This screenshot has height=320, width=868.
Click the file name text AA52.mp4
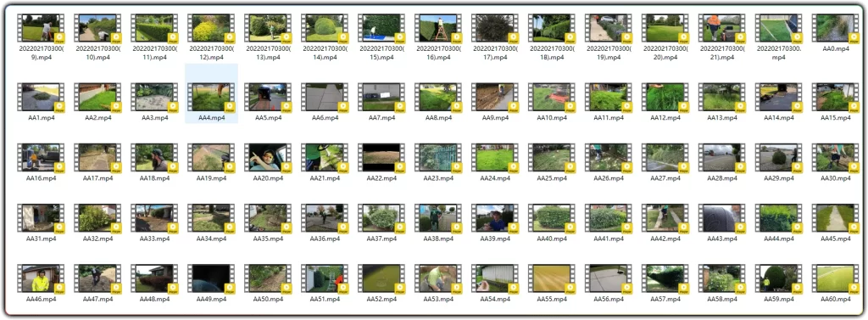381,299
